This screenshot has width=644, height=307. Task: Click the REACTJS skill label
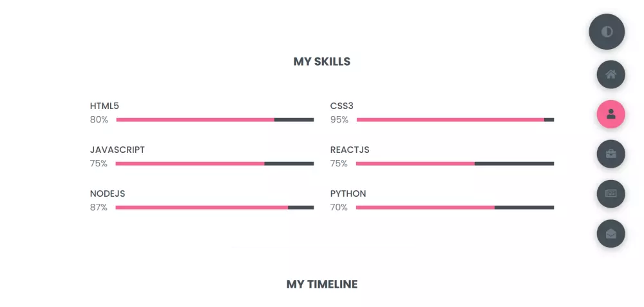(x=350, y=150)
